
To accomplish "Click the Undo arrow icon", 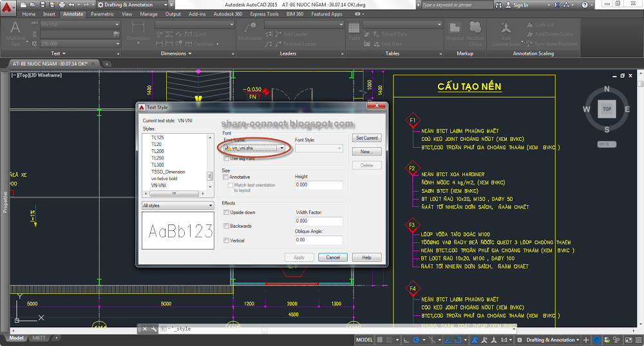I will [x=72, y=5].
